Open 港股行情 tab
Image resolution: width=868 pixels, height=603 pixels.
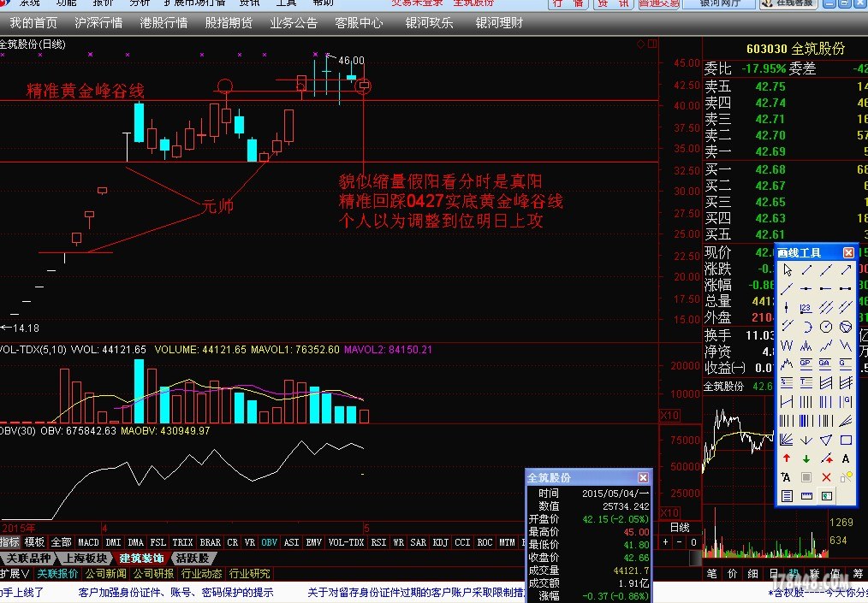163,23
